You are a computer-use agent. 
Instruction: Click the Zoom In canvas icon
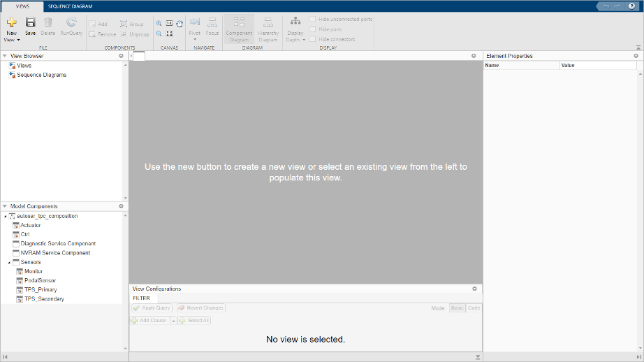pos(159,24)
